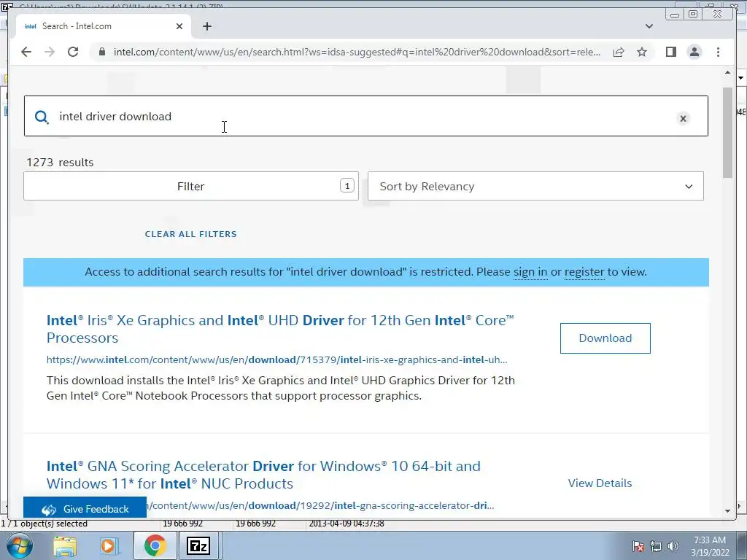Open the Intel GNA Scoring Accelerator Driver result
This screenshot has width=747, height=560.
coord(263,475)
